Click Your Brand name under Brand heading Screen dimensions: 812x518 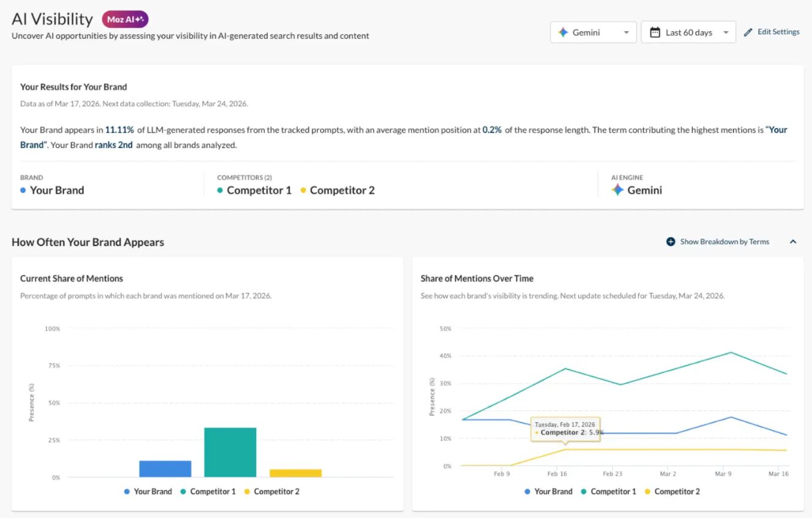click(x=57, y=190)
